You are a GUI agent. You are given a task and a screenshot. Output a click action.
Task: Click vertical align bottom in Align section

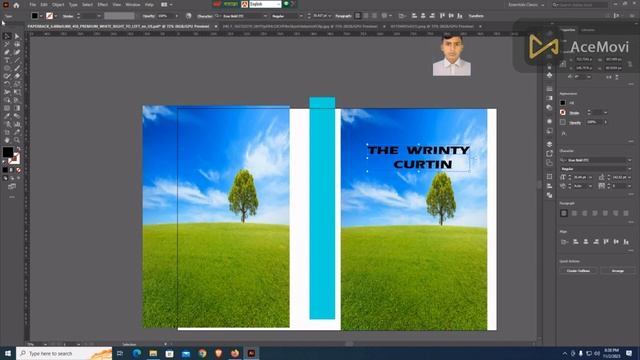coord(626,242)
